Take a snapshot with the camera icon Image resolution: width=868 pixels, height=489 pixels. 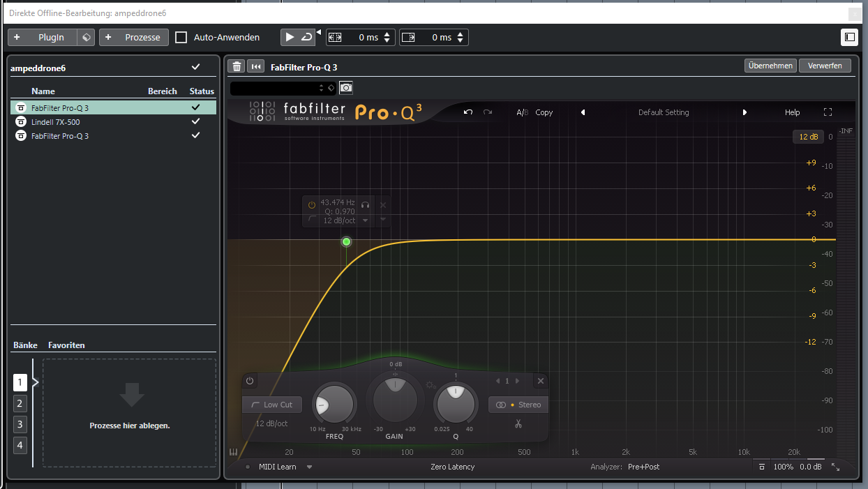click(x=346, y=88)
